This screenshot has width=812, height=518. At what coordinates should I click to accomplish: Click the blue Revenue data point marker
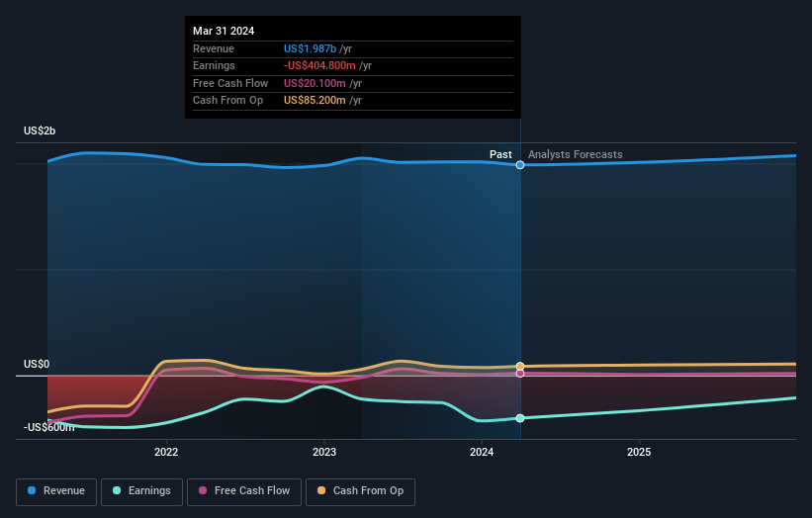pyautogui.click(x=520, y=165)
